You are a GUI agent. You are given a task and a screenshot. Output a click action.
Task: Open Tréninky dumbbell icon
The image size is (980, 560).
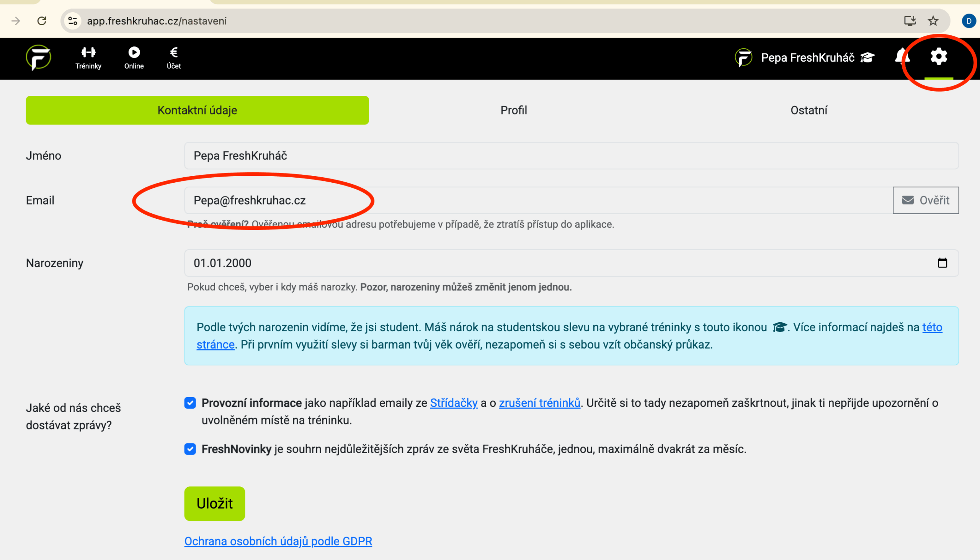[88, 53]
